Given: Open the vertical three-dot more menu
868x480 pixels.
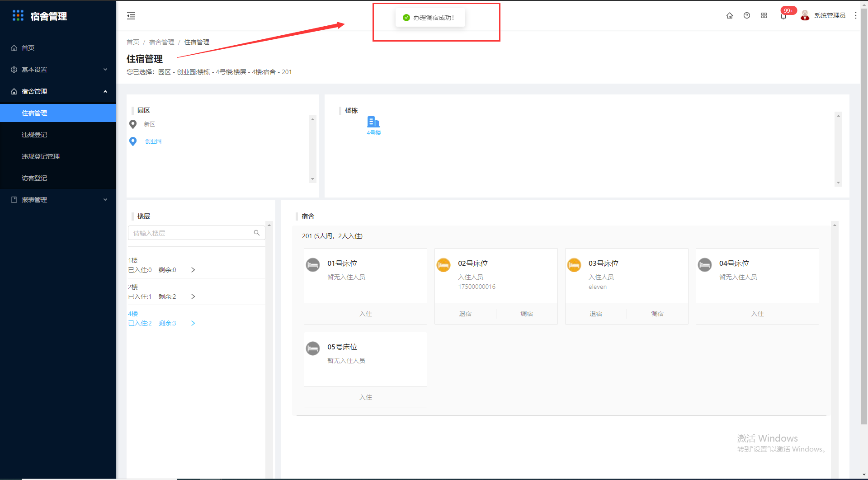Looking at the screenshot, I should (856, 15).
